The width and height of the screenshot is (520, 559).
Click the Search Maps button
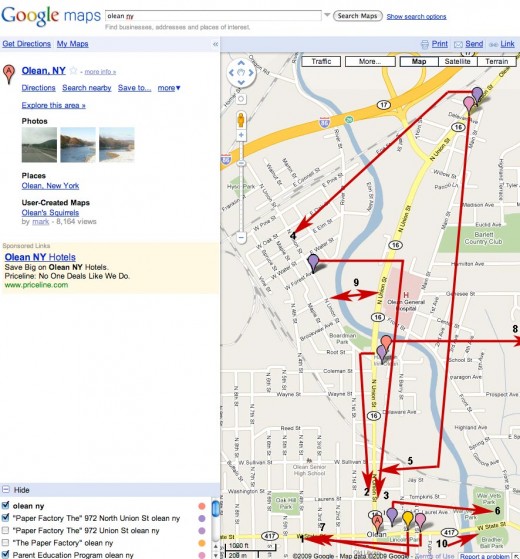click(357, 16)
